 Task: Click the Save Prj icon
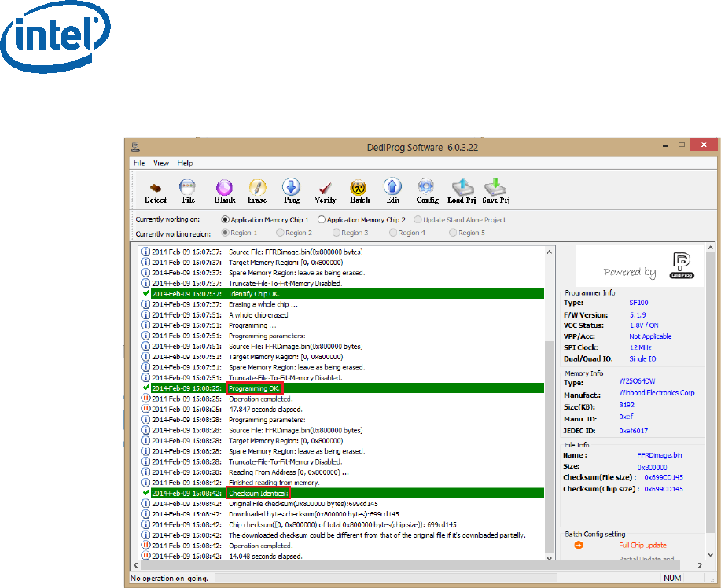[495, 192]
